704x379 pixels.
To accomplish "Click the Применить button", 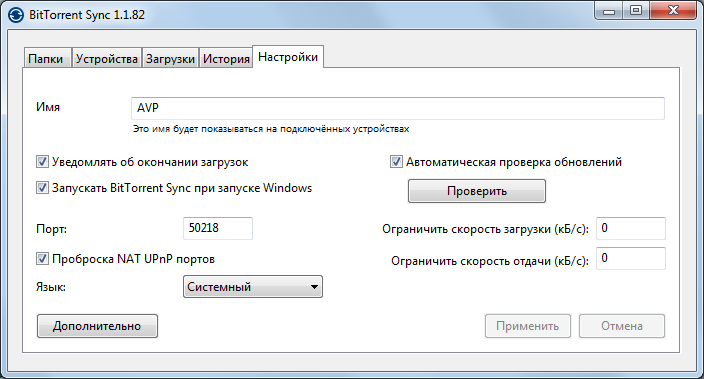I will click(528, 326).
